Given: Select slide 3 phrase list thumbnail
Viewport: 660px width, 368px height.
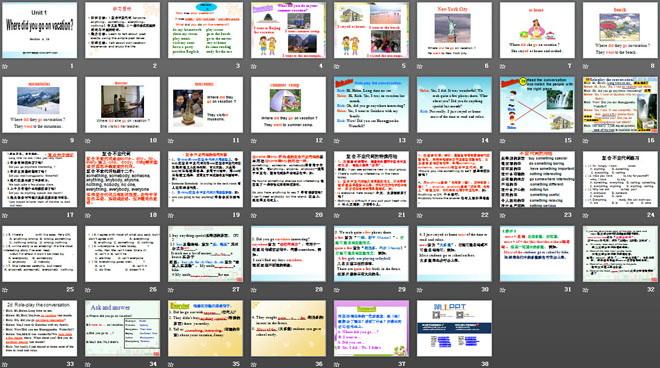Looking at the screenshot, I should 205,30.
